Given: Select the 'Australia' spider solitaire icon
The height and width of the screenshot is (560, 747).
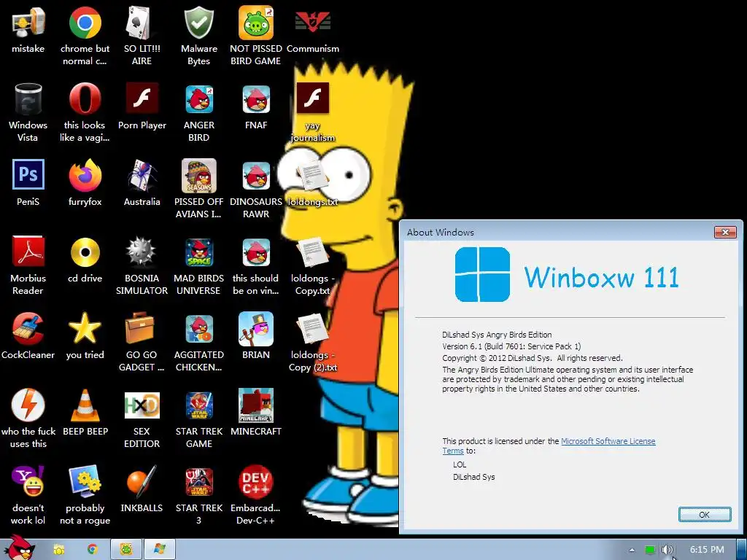Looking at the screenshot, I should tap(142, 176).
